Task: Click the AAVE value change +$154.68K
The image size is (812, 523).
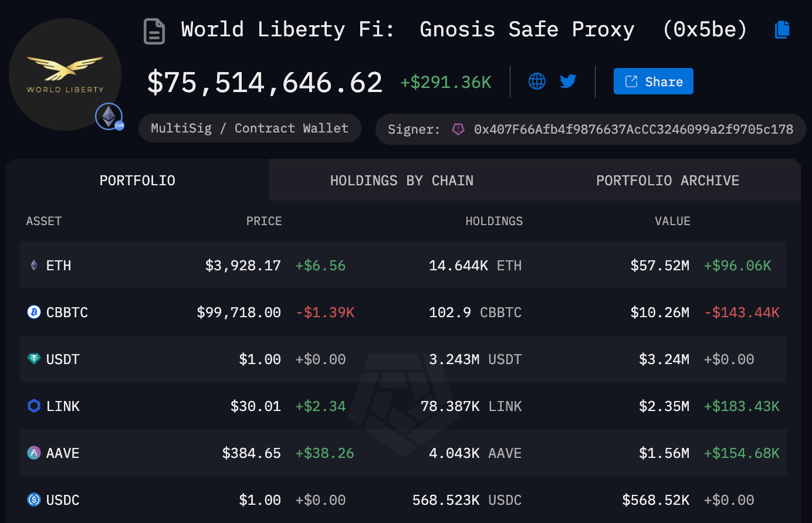Action: (742, 453)
